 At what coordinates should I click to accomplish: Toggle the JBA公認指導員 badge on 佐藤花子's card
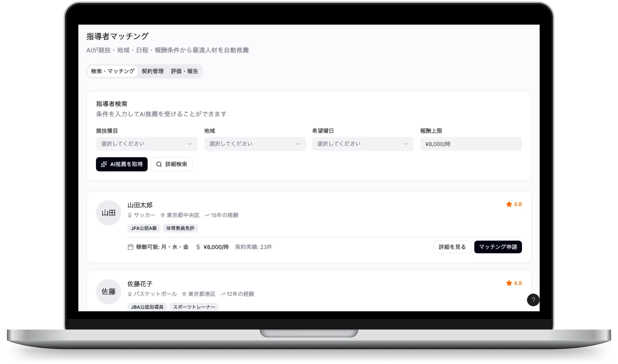coord(147,307)
